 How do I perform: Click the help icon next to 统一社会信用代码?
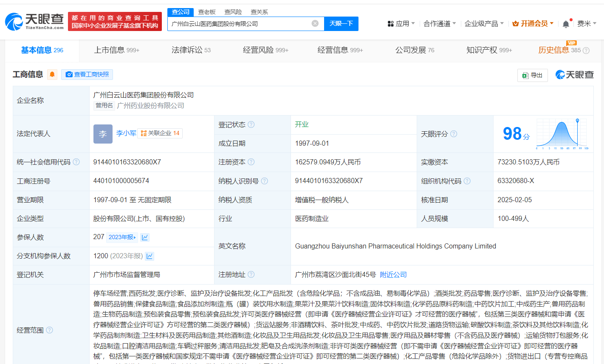[76, 162]
